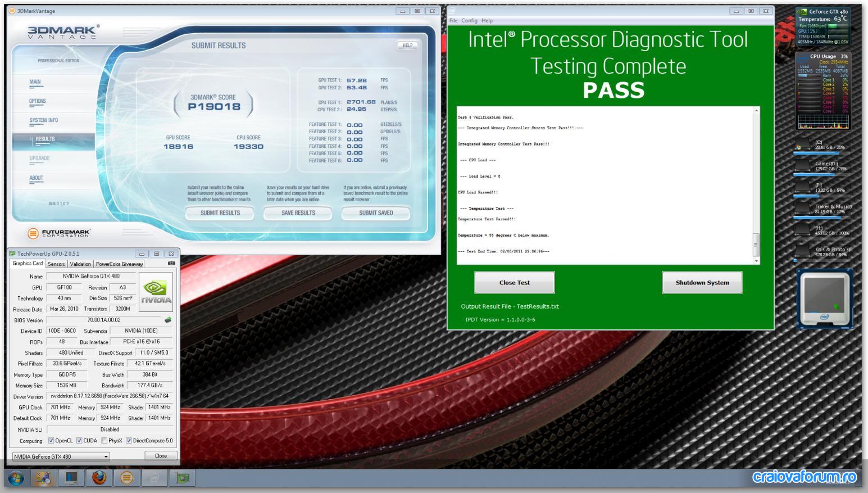Open the Games (D:) drive gadget icon
The image size is (868, 493).
802,166
